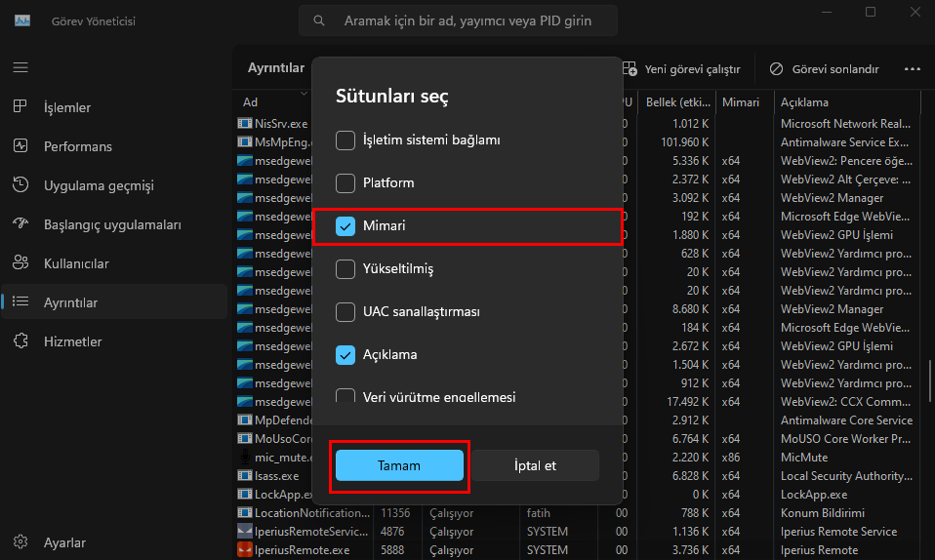The height and width of the screenshot is (560, 935).
Task: Focus the search box for name or PID
Action: (x=458, y=20)
